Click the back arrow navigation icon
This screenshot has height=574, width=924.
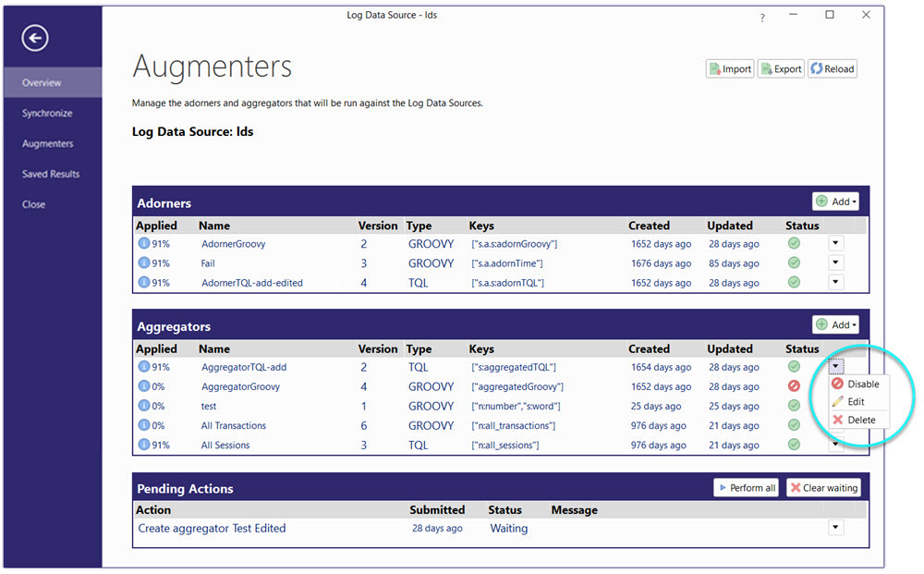(x=34, y=38)
